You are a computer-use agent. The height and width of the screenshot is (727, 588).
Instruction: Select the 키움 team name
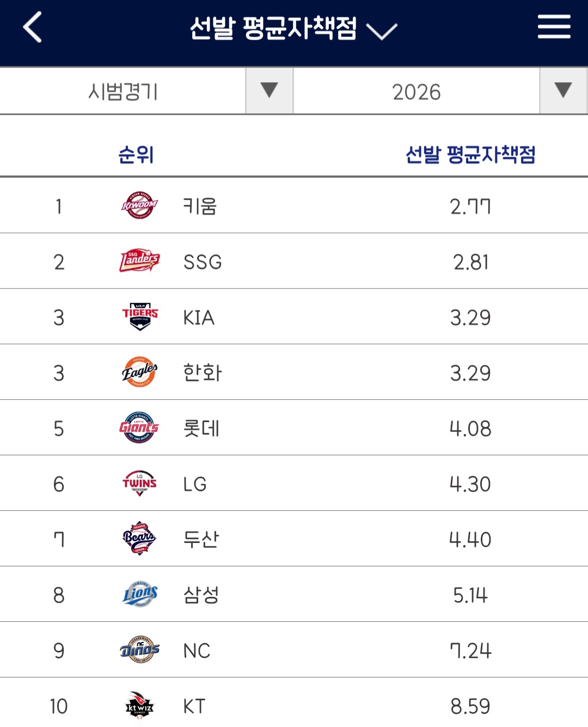pyautogui.click(x=200, y=206)
